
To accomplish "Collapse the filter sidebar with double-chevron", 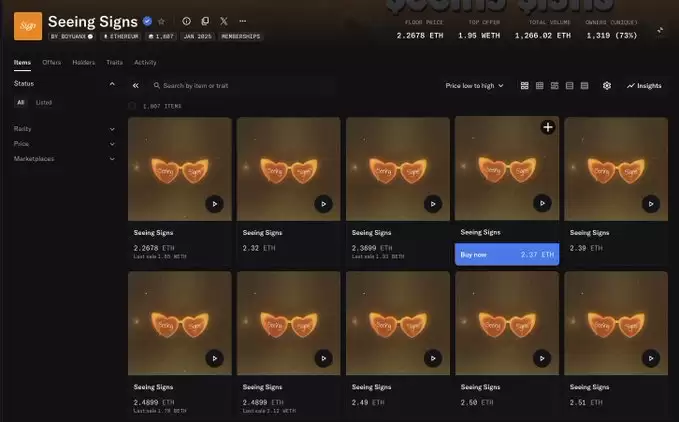I will (136, 86).
